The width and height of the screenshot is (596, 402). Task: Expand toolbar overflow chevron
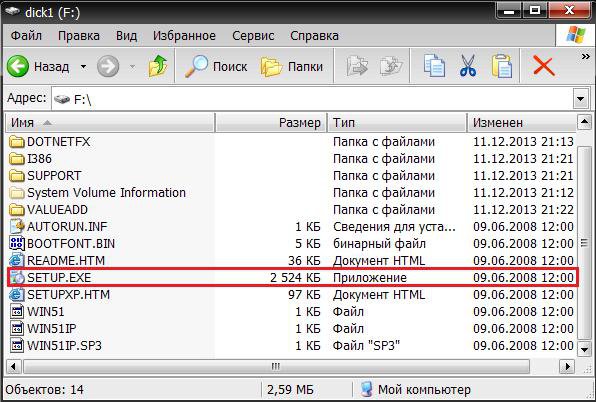click(585, 57)
